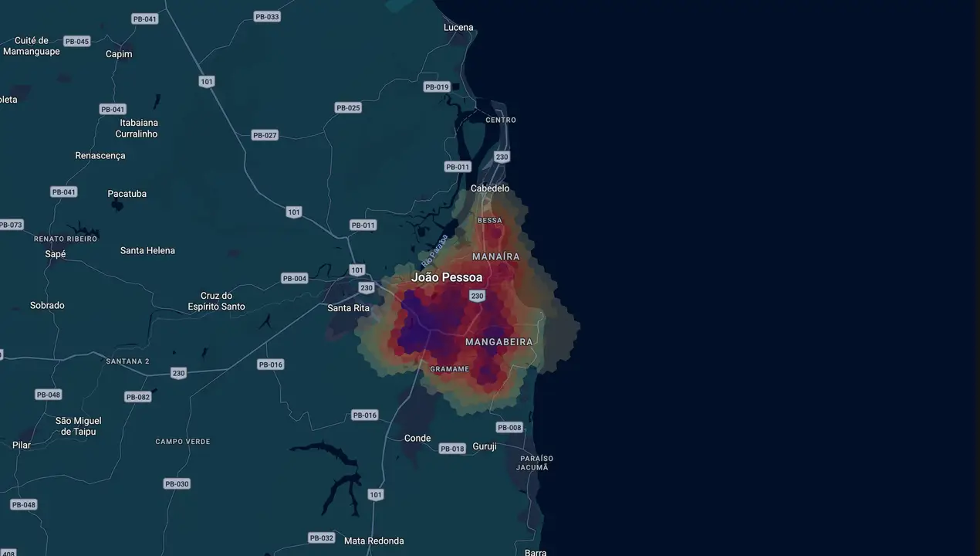
Task: Select the PB-032 highway shield
Action: click(322, 537)
